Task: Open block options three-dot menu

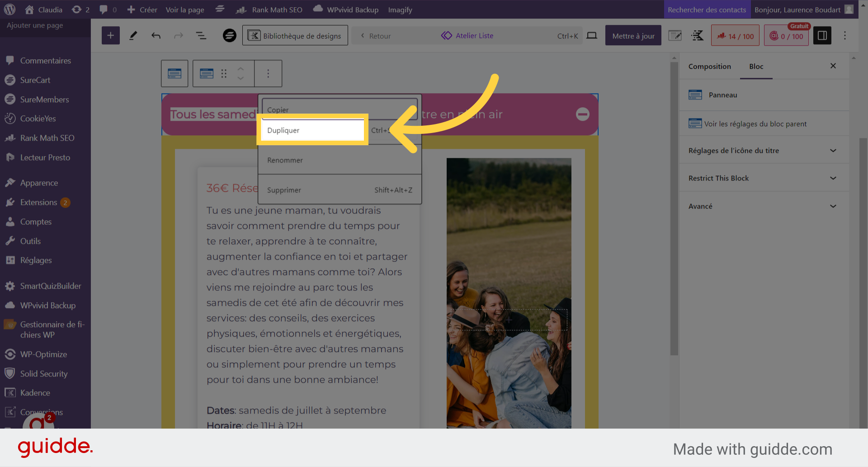Action: coord(268,73)
